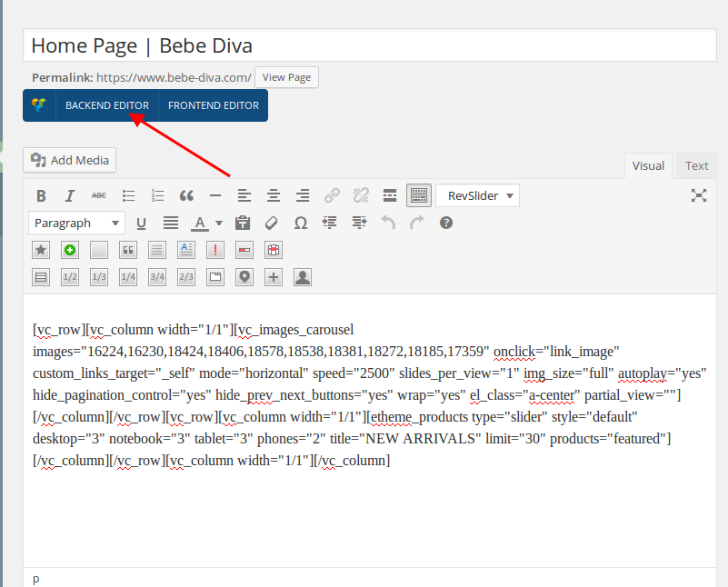Click inside the shortcode content editor area
Viewport: 728px width, 587px height.
tap(370, 430)
